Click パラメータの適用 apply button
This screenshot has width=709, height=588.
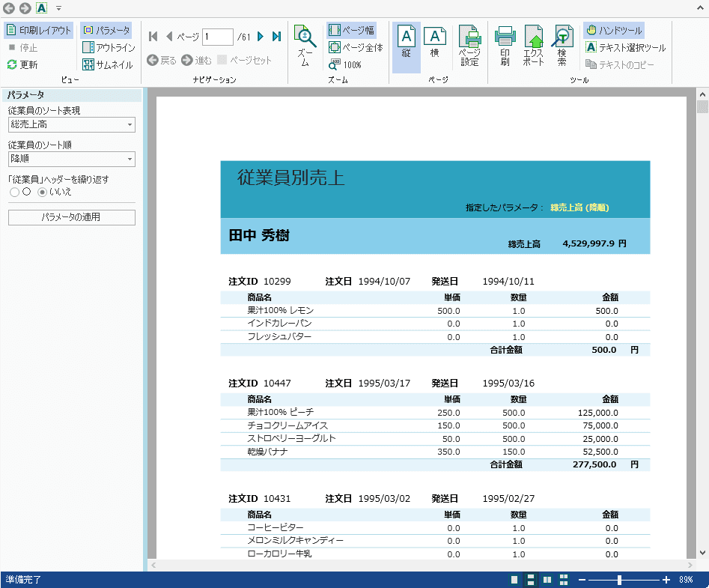click(72, 217)
